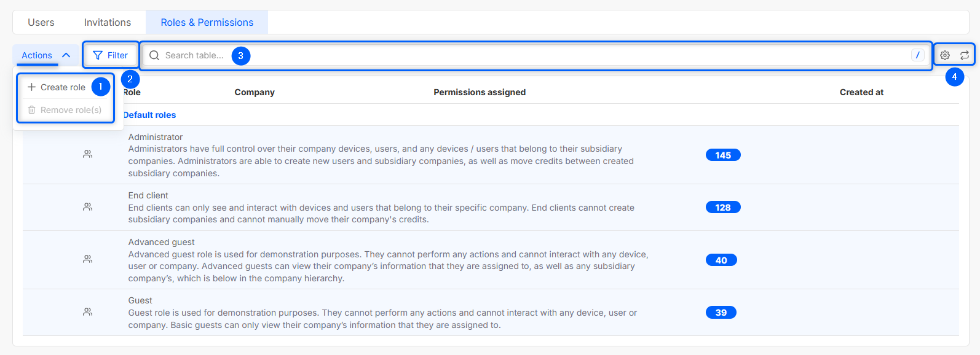Select the Roles & Permissions tab

[x=207, y=23]
